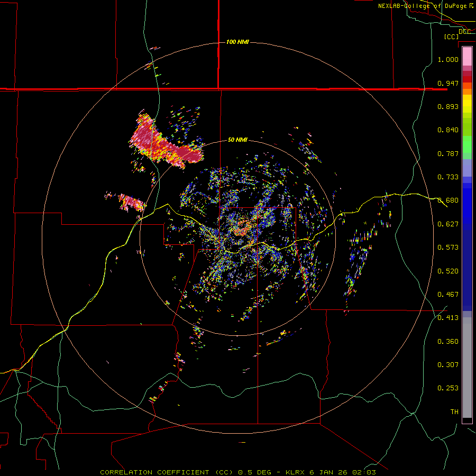
Task: Click the Correlation Coefficient product title caption
Action: point(238,472)
